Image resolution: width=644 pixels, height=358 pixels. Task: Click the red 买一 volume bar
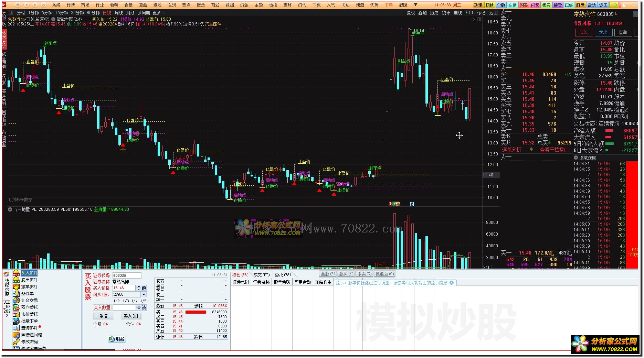click(x=196, y=312)
